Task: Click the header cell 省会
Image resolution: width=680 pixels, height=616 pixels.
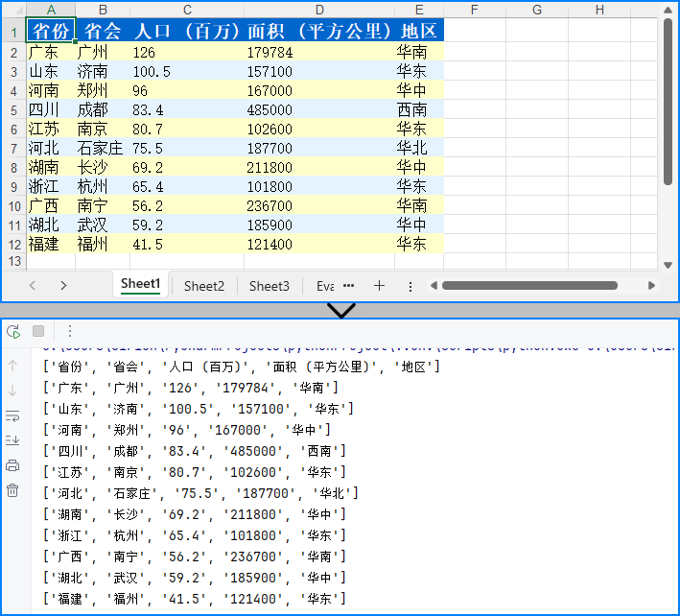Action: (103, 31)
